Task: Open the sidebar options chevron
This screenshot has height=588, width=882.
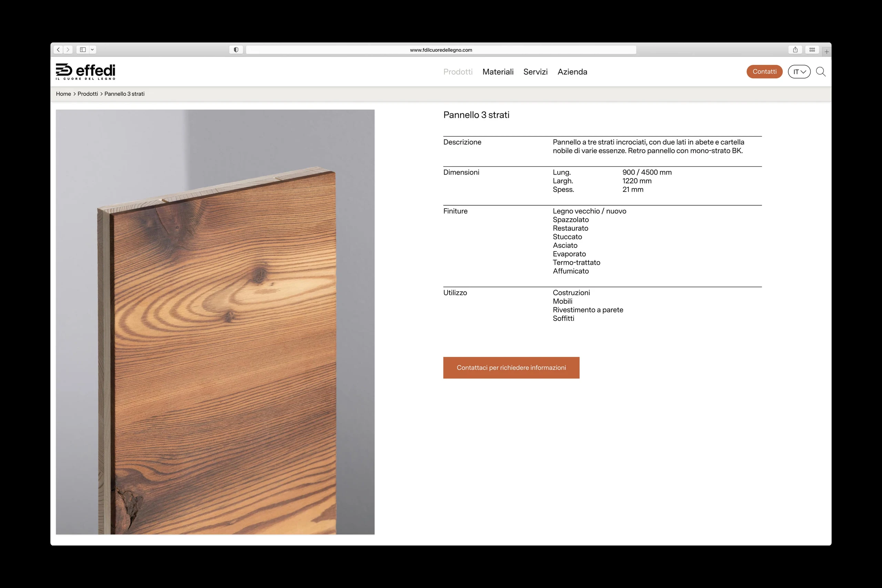Action: click(92, 50)
